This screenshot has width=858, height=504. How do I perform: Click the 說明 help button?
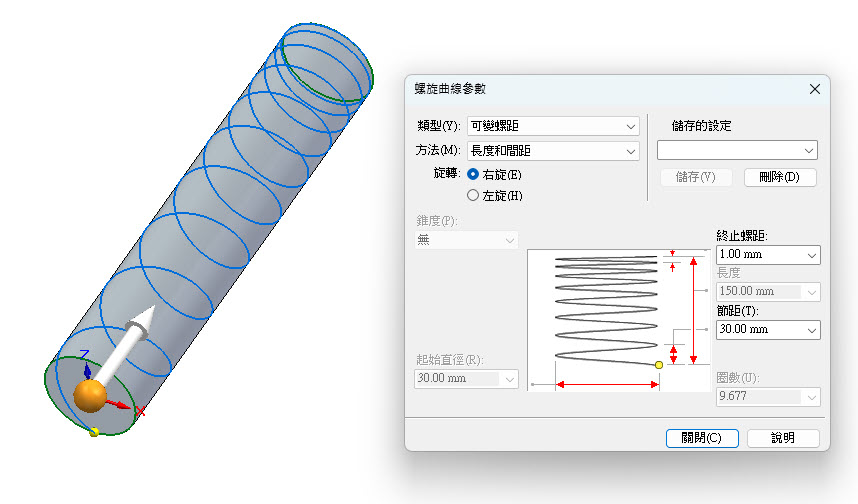[x=783, y=438]
